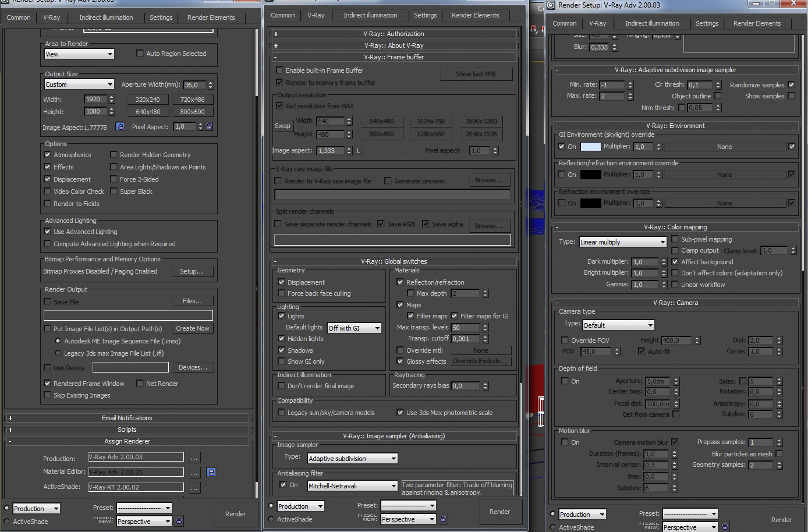Expand the About V-Ray rollout
This screenshot has width=808, height=532.
394,45
